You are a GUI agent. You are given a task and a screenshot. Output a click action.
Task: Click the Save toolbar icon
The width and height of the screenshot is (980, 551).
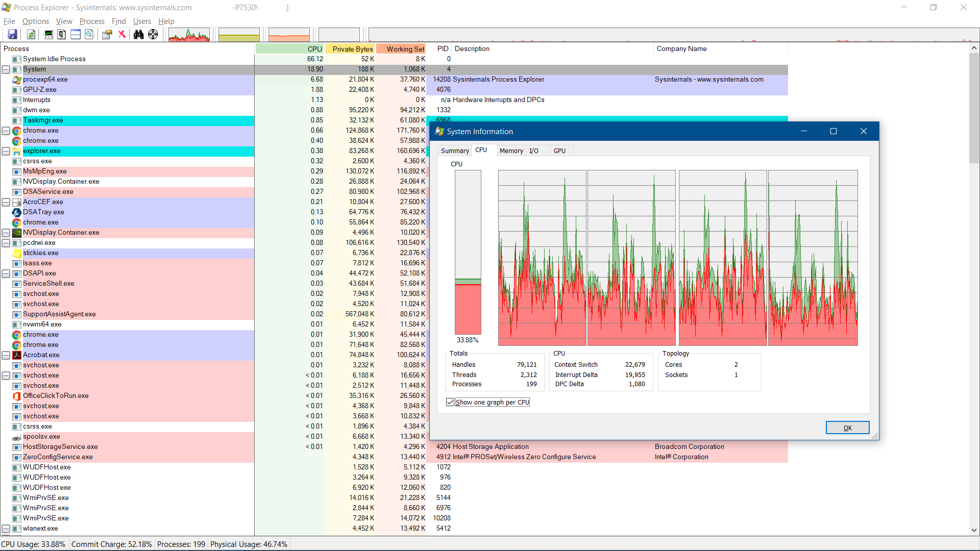12,34
